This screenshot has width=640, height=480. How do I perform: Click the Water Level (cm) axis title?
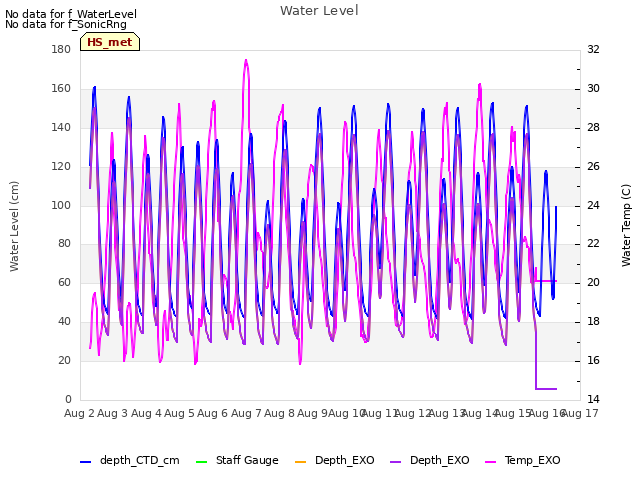(x=14, y=227)
